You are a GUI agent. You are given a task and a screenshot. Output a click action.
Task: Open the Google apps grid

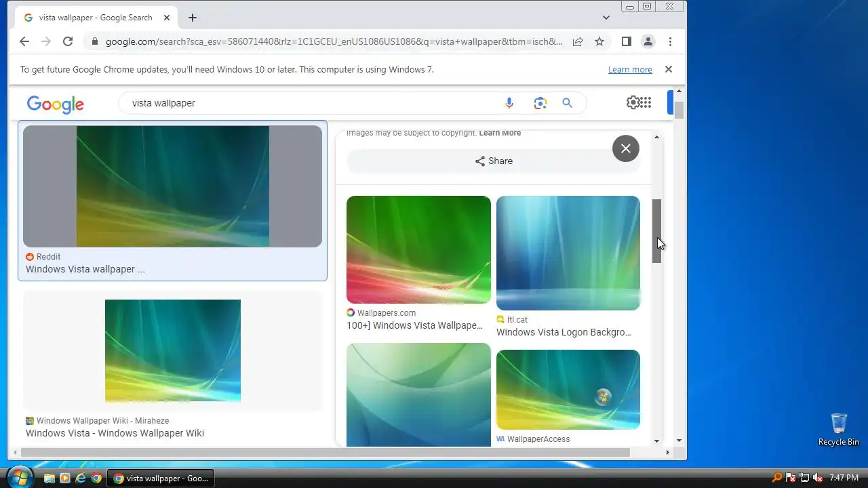pyautogui.click(x=645, y=102)
